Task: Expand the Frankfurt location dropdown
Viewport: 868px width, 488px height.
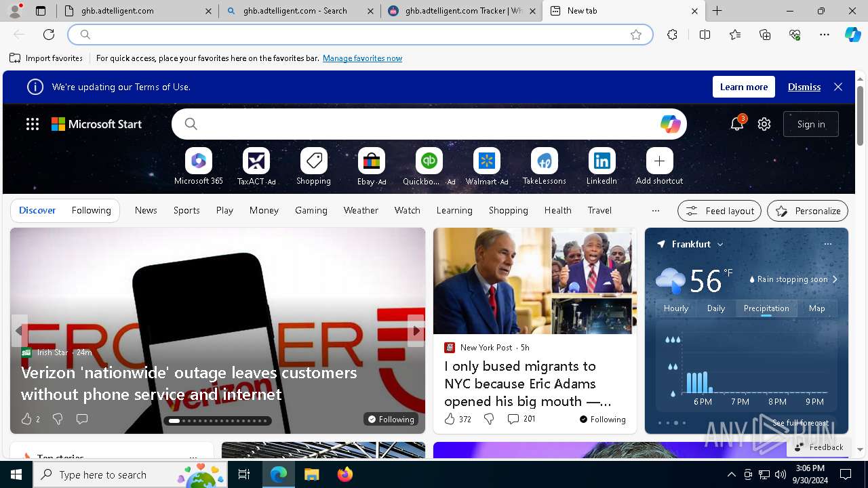Action: [x=720, y=244]
